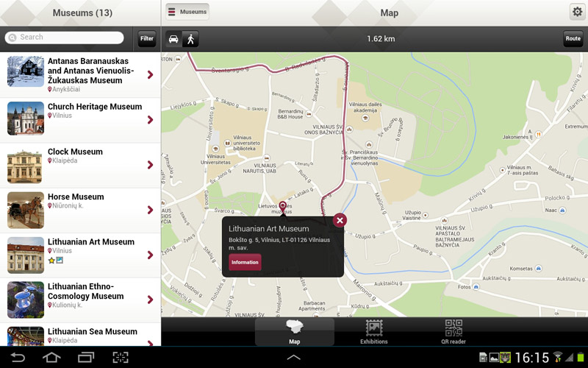Screen dimensions: 588x368
Task: Click the 16:15 clock in status bar
Action: (531, 358)
